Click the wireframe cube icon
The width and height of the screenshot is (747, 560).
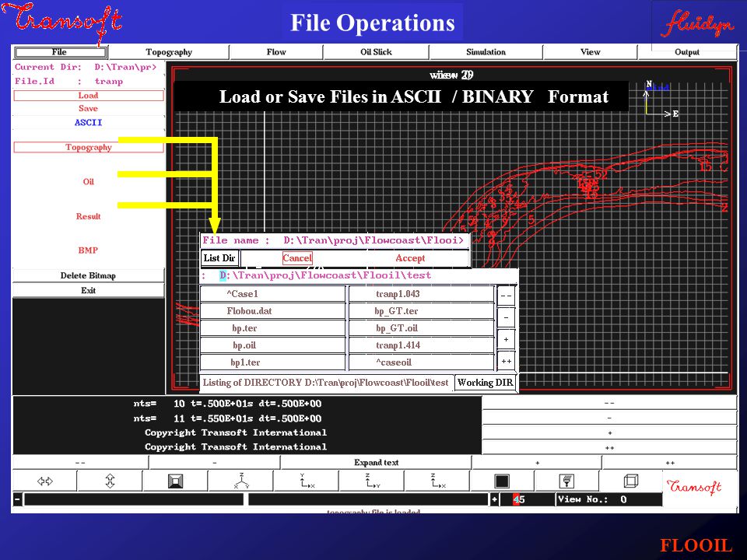click(x=631, y=481)
